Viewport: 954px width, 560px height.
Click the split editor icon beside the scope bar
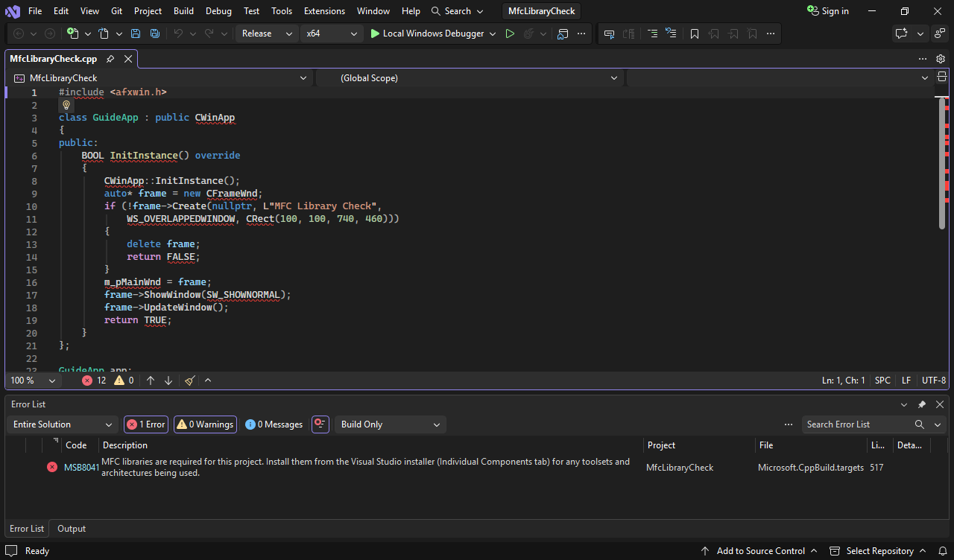(x=942, y=77)
